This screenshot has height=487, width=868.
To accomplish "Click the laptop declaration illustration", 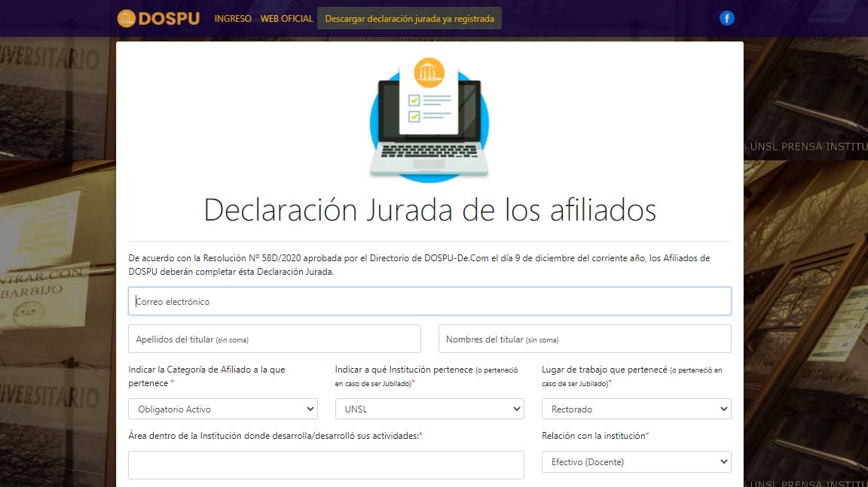I will (429, 120).
